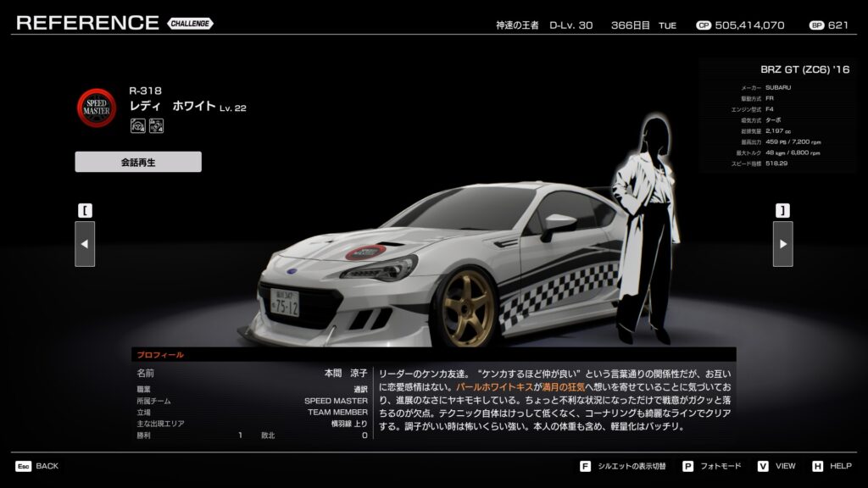
Task: Click the BP points icon
Action: coord(816,25)
